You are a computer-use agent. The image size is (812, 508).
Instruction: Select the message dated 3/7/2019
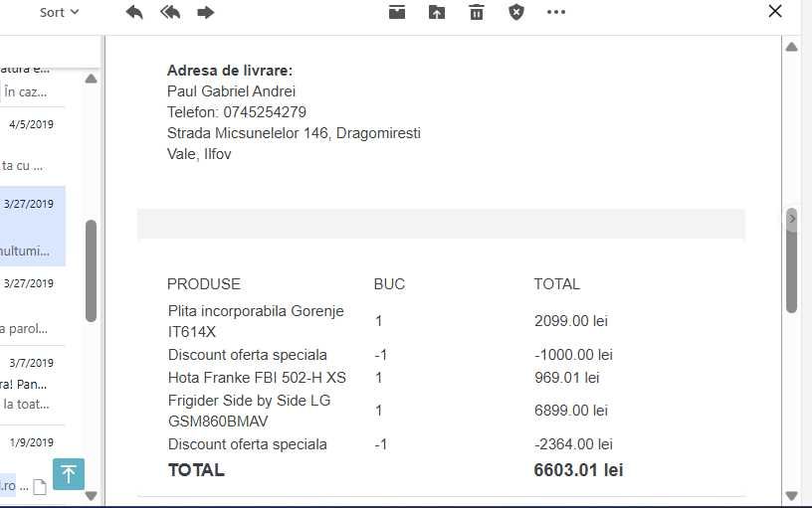(x=32, y=384)
